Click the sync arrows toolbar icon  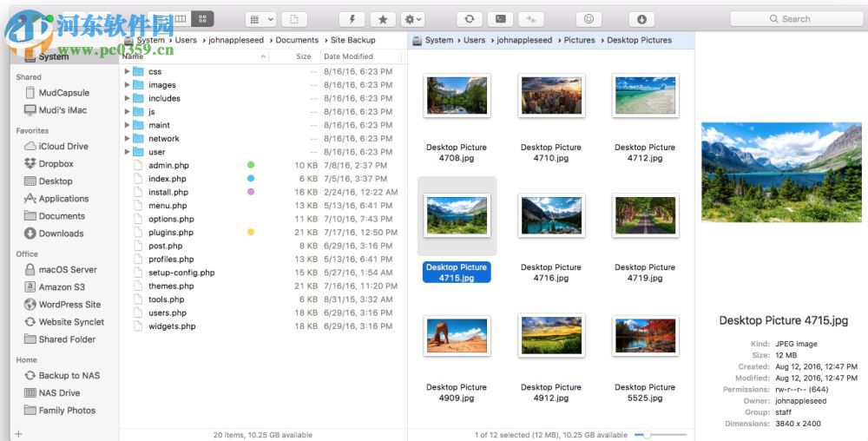coord(470,19)
